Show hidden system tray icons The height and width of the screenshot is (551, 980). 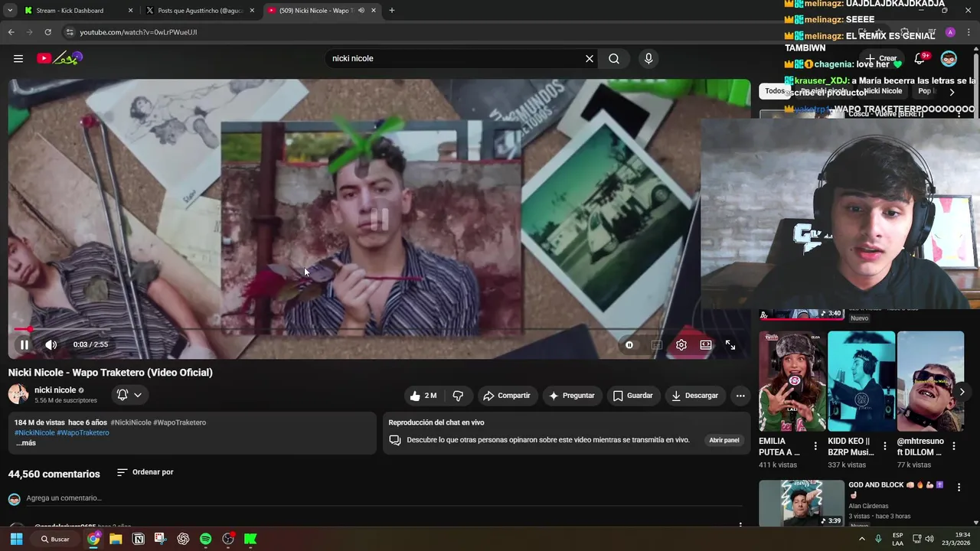coord(862,539)
